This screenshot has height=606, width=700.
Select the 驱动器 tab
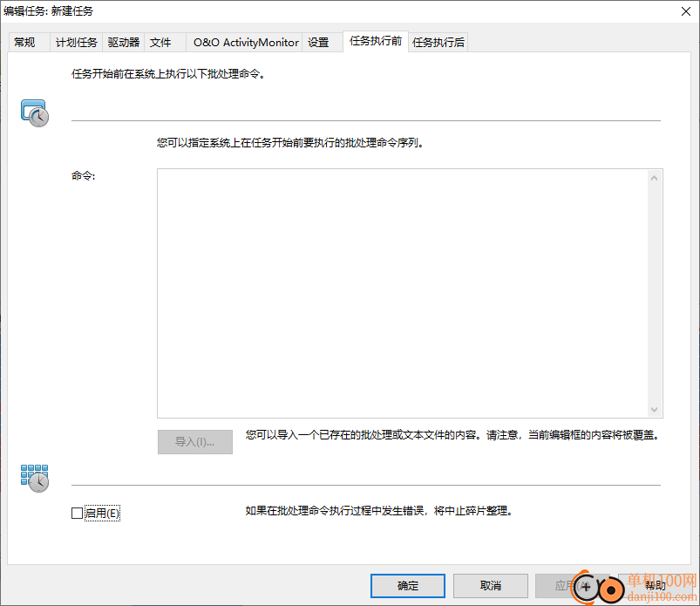pos(123,43)
